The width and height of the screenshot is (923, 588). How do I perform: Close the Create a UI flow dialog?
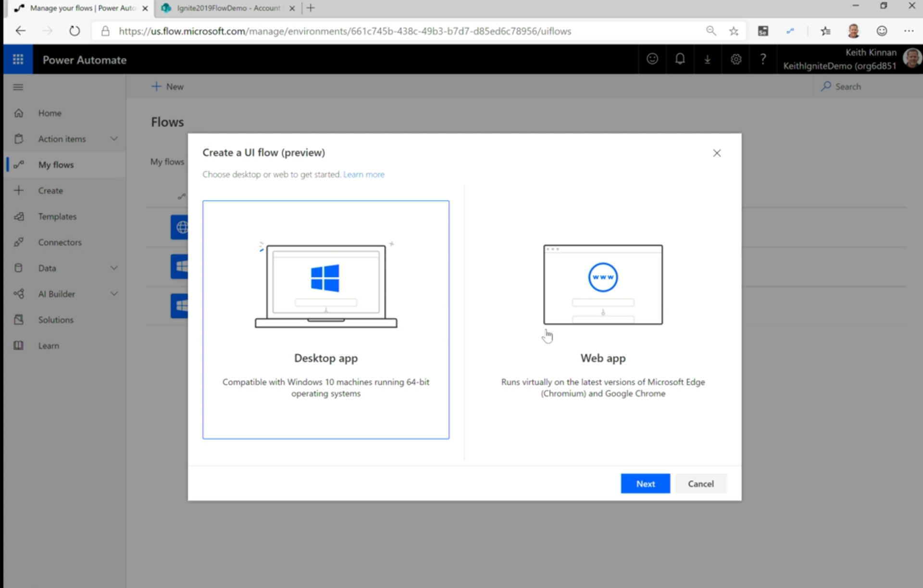click(717, 153)
